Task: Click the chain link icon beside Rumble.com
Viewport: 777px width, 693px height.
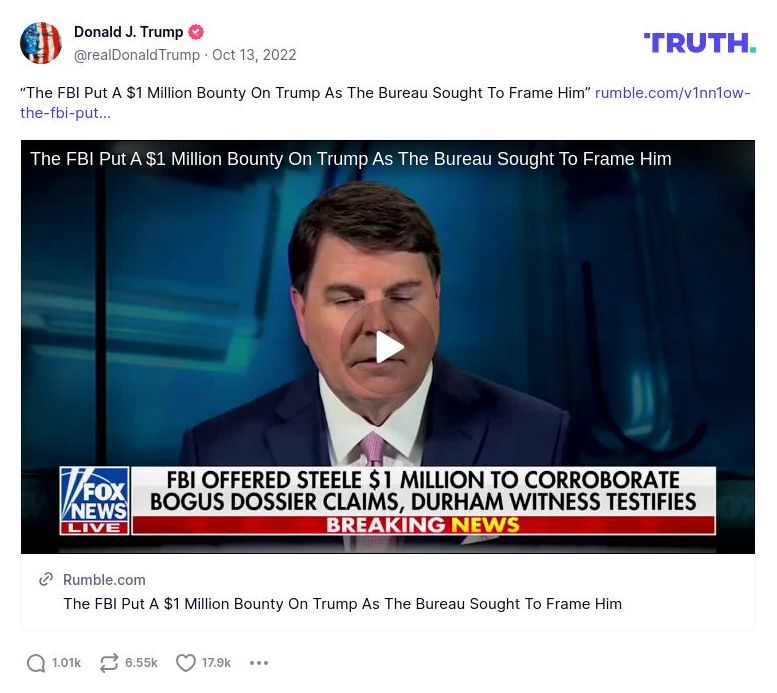Action: 46,579
